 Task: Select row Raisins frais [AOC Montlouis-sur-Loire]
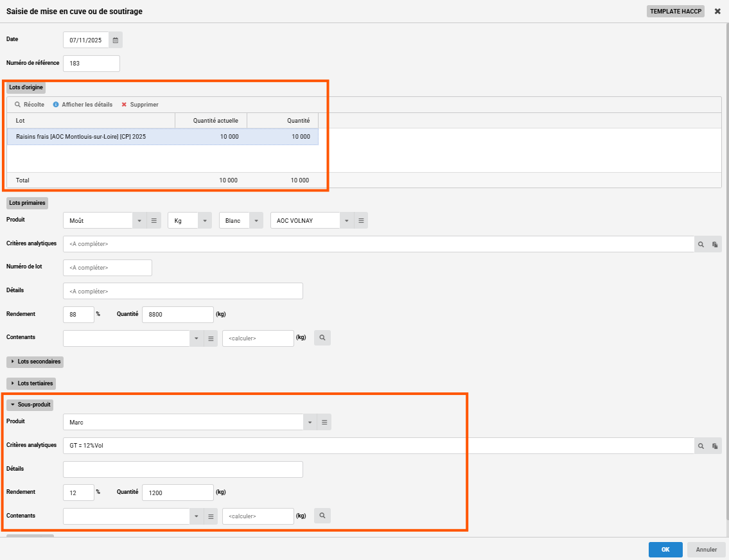click(162, 137)
